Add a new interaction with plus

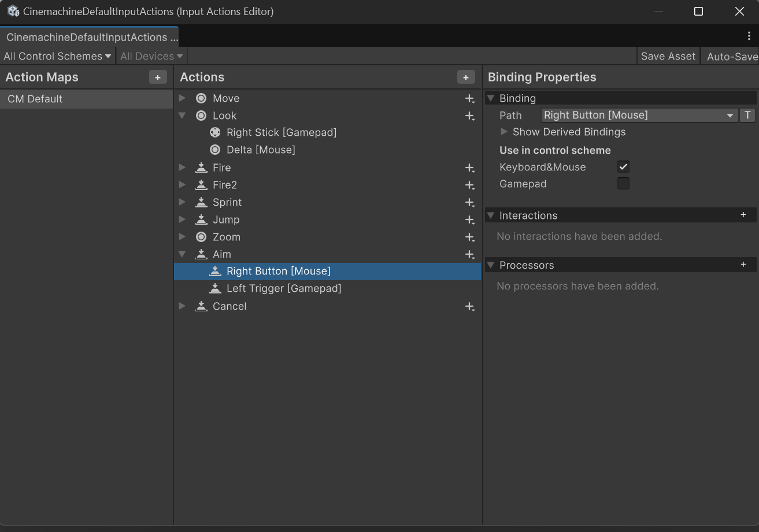tap(743, 215)
